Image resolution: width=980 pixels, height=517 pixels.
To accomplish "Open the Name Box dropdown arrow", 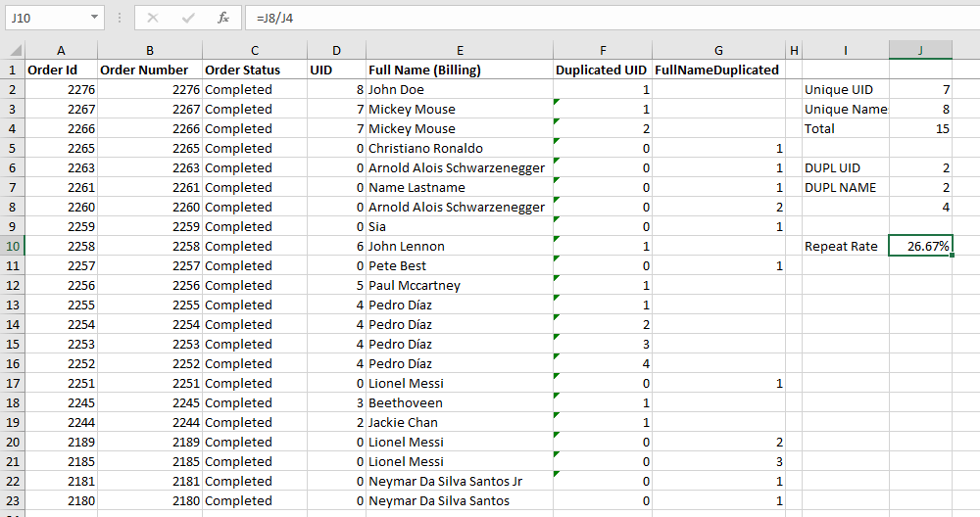I will 94,18.
